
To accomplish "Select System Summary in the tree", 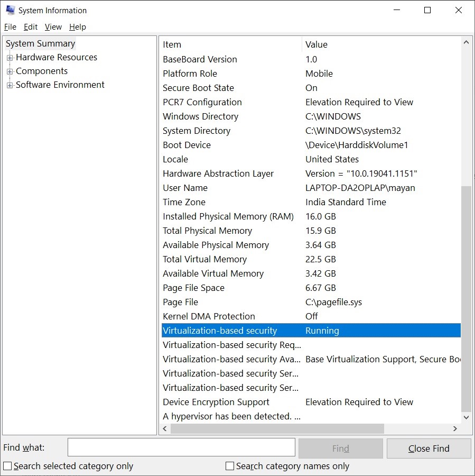I will [40, 44].
